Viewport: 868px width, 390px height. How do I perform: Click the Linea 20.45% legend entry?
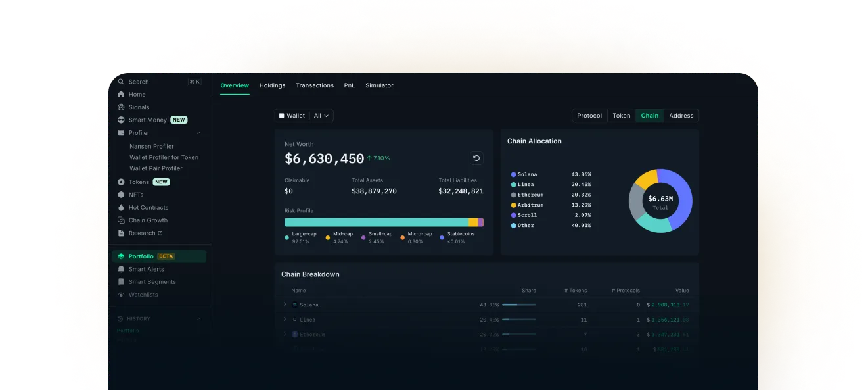pos(551,185)
